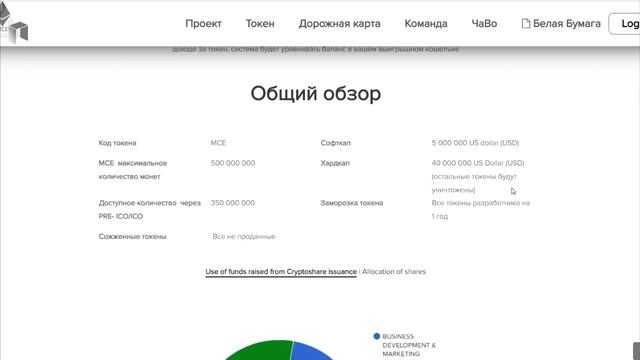This screenshot has height=360, width=640.
Task: Click the page scrollbar thumb at the bottom right
Action: (x=636, y=351)
